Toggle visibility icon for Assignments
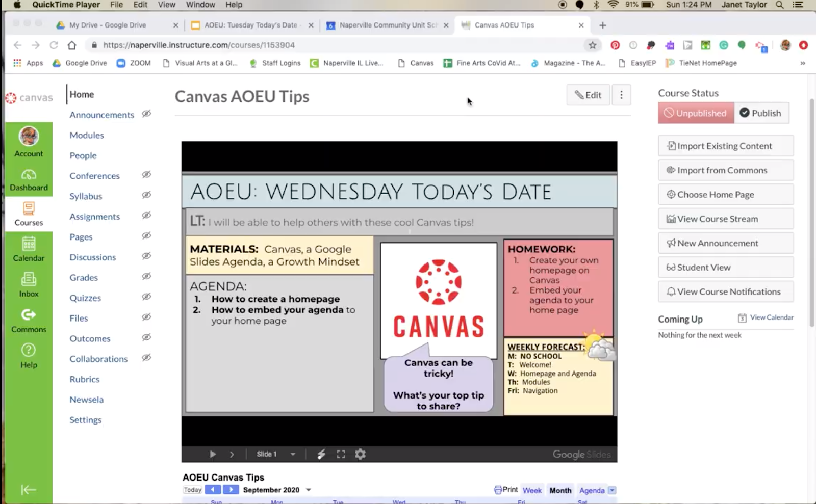The height and width of the screenshot is (504, 816). click(146, 216)
